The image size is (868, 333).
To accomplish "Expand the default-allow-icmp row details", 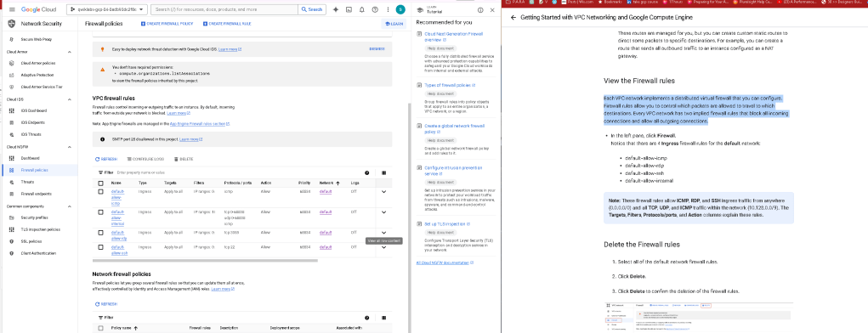I will tap(383, 192).
